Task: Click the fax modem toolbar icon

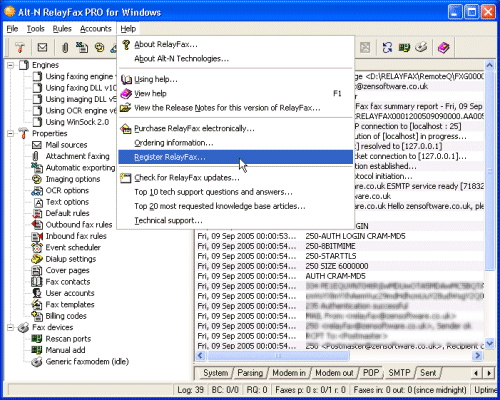Action: (421, 48)
